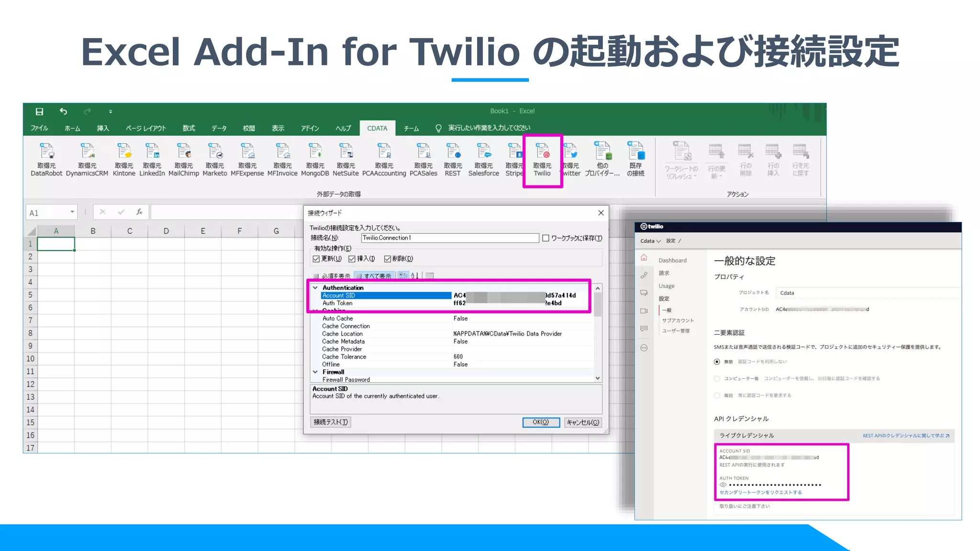The image size is (980, 551).
Task: Click the すべて表示 toggle button
Action: [x=374, y=276]
